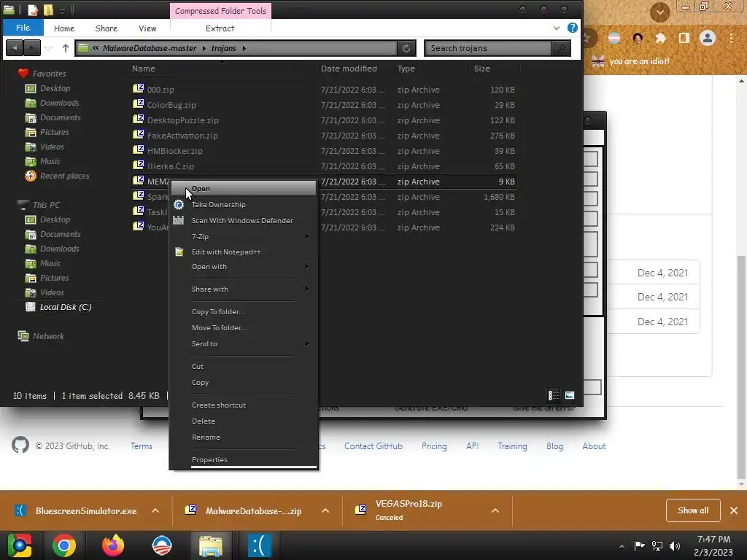Open BluescreenSimulator.exe download options arrow
The width and height of the screenshot is (747, 560).
point(155,510)
